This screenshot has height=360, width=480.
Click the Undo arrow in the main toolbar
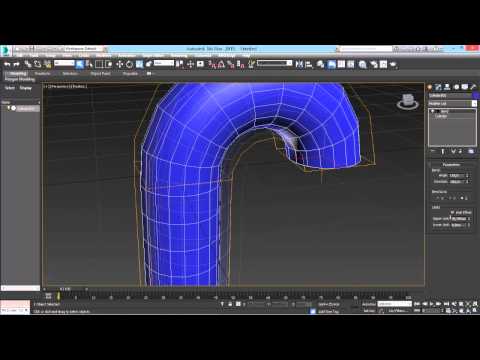[x=7, y=64]
